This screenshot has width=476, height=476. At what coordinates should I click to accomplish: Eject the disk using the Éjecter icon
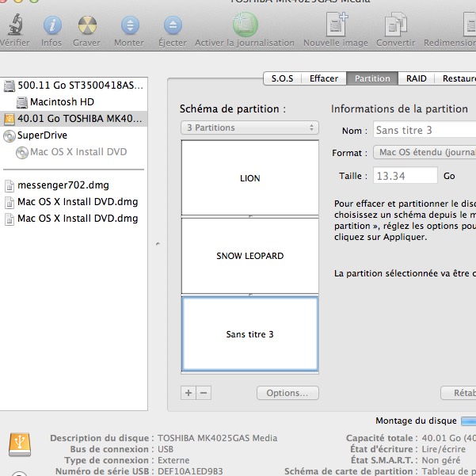173,25
